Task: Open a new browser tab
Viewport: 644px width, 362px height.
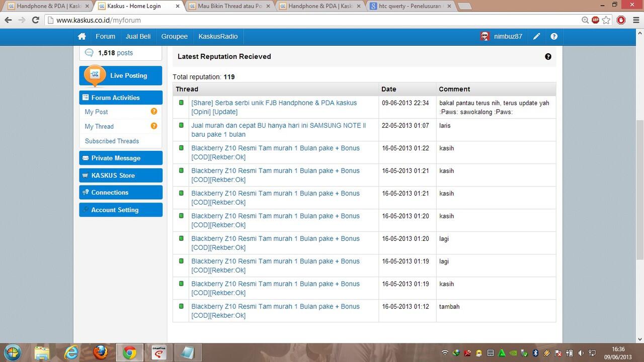Action: point(464,7)
